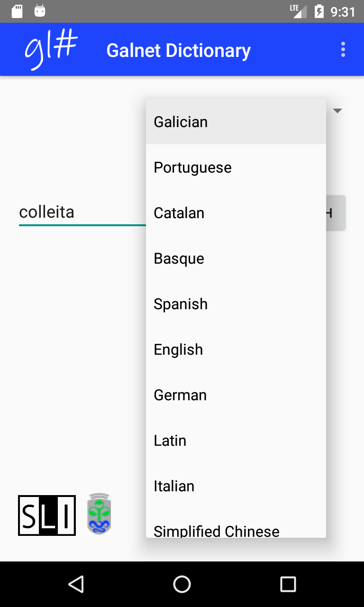Choose Spanish as the language
Image resolution: width=364 pixels, height=607 pixels.
click(236, 304)
